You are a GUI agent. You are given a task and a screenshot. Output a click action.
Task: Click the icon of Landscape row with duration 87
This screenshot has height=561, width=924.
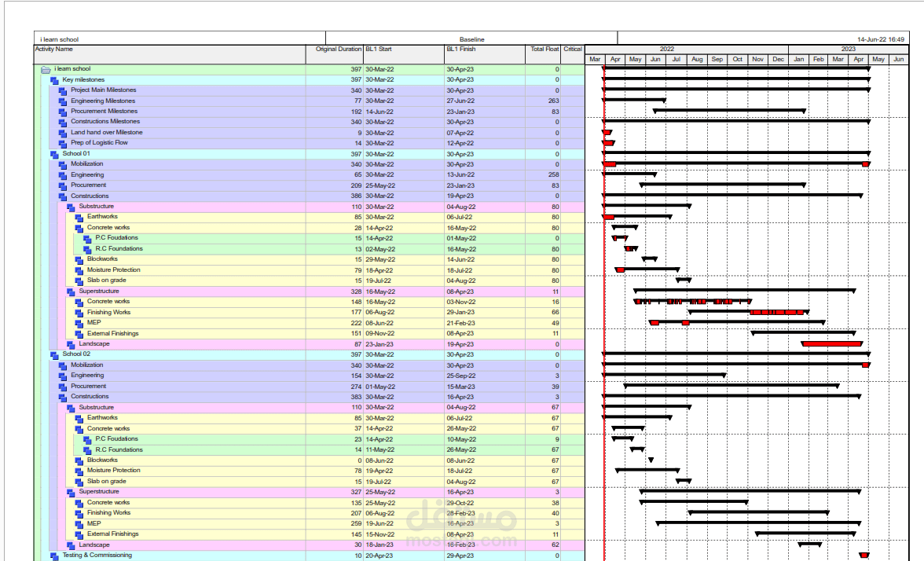point(71,345)
